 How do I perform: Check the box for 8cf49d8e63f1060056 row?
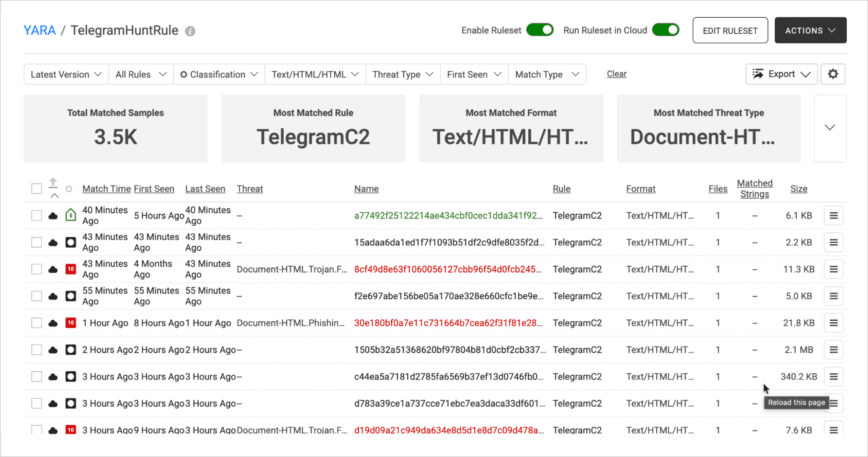point(36,269)
